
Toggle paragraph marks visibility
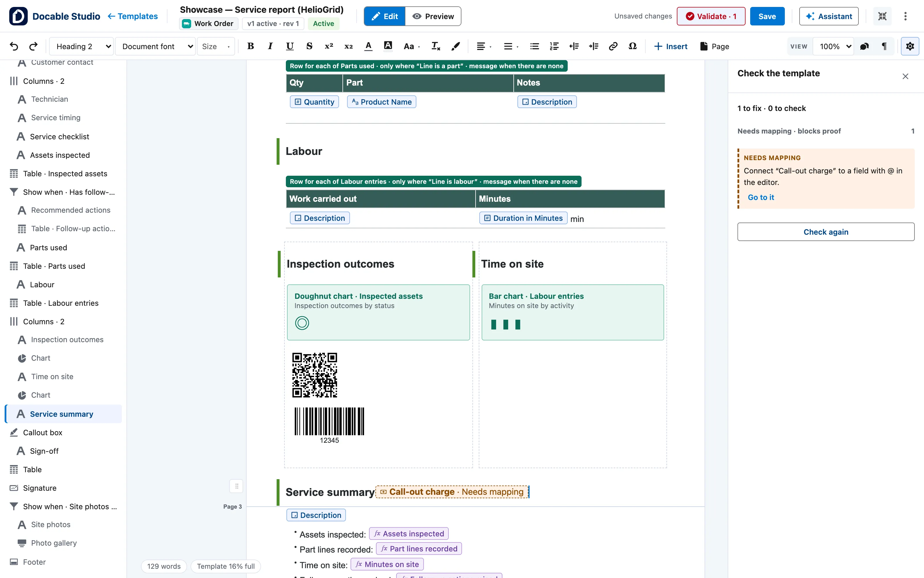click(884, 46)
